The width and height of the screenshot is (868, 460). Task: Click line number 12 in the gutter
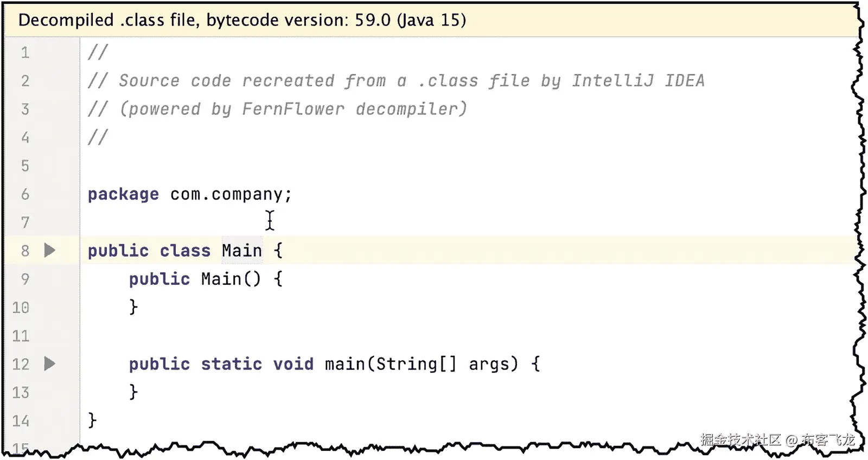pos(20,364)
